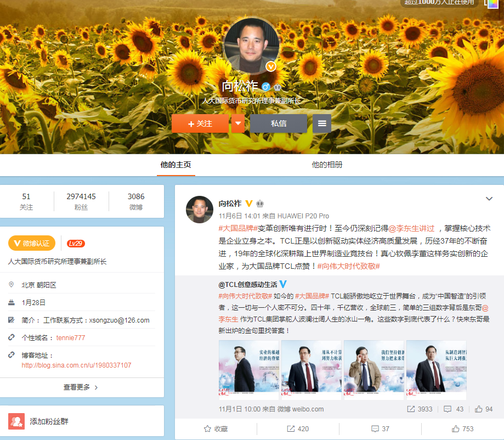Click the 微博 weibo.com source link

pyautogui.click(x=301, y=409)
